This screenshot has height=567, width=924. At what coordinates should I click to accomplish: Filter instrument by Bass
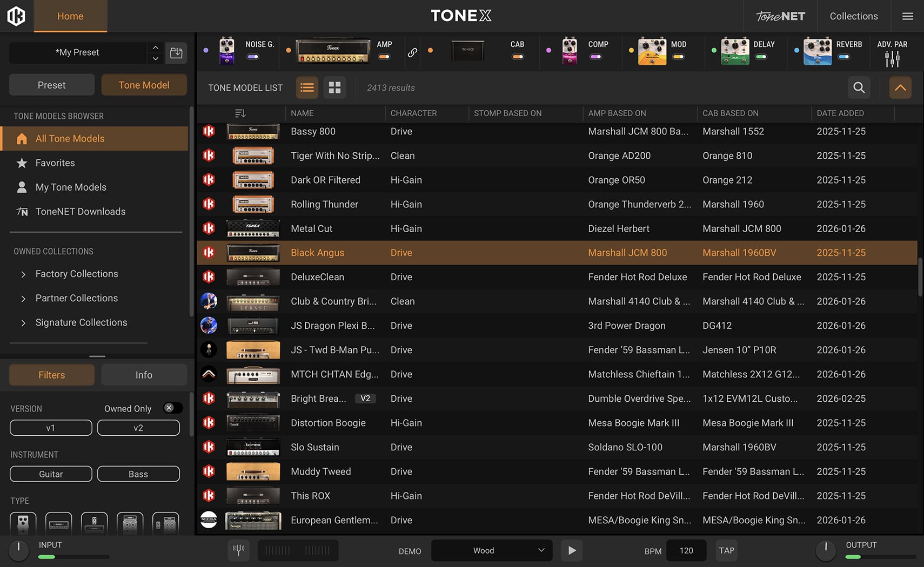138,474
